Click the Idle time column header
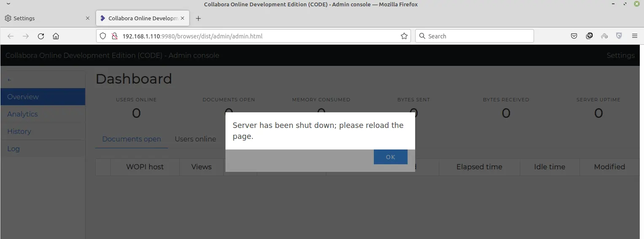 [550, 167]
